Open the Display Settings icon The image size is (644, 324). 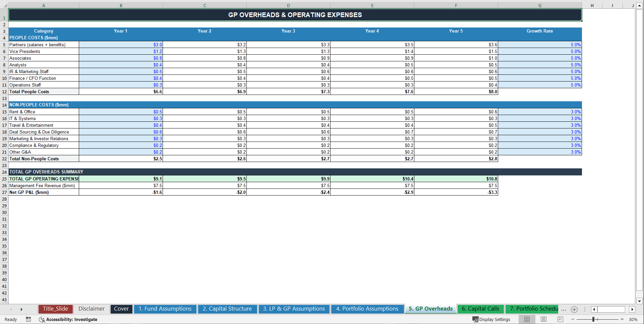[491, 319]
